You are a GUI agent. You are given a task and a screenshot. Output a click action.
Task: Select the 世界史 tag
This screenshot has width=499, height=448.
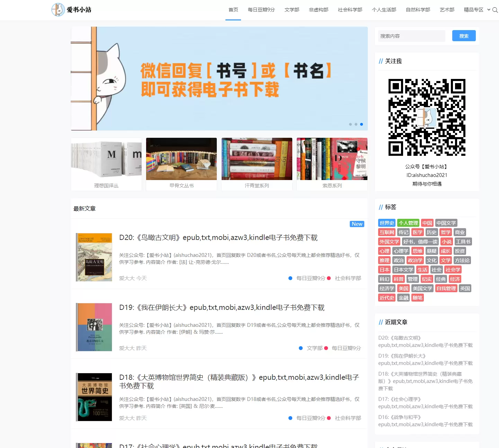click(387, 223)
